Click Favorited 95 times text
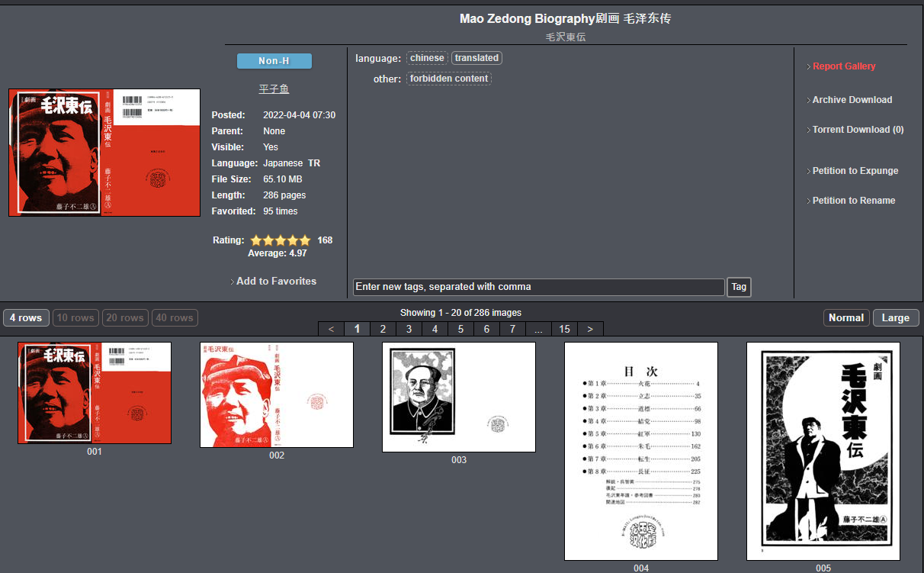 pos(281,211)
